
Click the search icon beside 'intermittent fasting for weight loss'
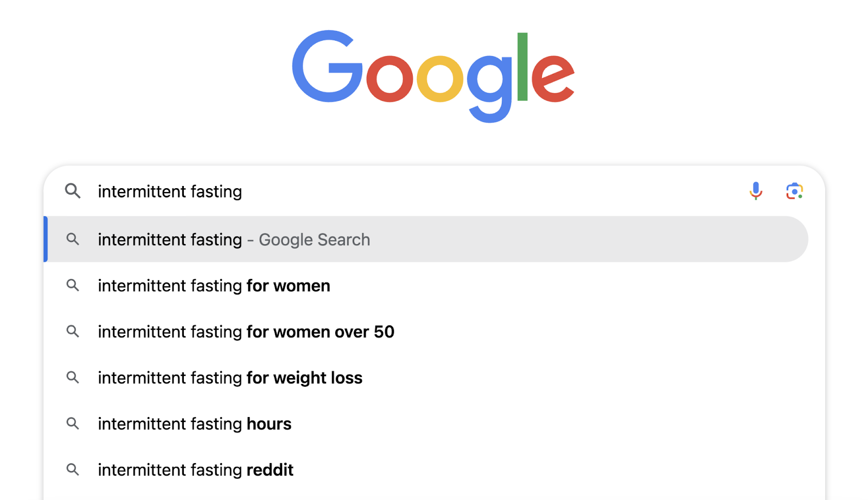click(73, 377)
